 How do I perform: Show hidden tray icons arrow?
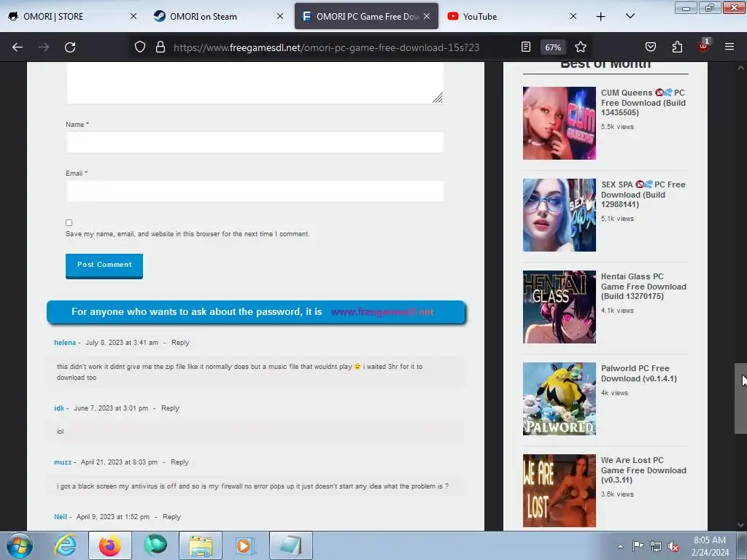pyautogui.click(x=620, y=546)
